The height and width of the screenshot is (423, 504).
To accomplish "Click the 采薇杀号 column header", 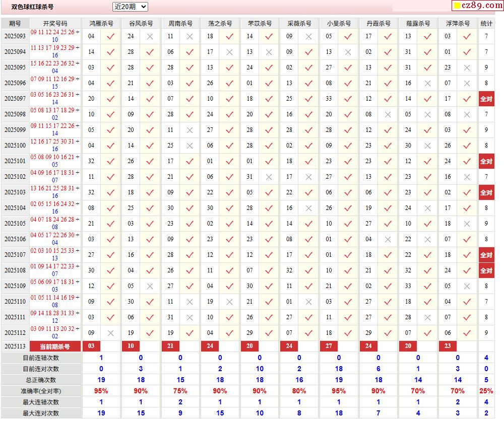I will click(x=299, y=24).
